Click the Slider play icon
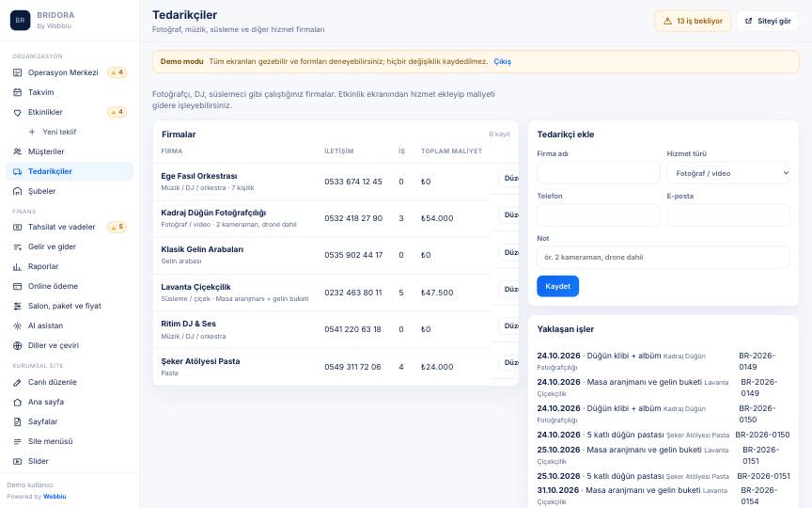 17,461
